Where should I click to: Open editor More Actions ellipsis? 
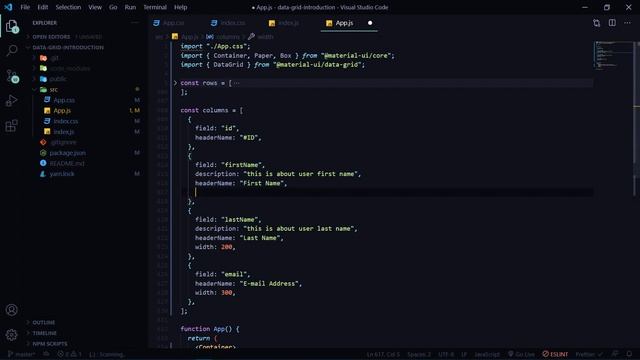pos(627,23)
